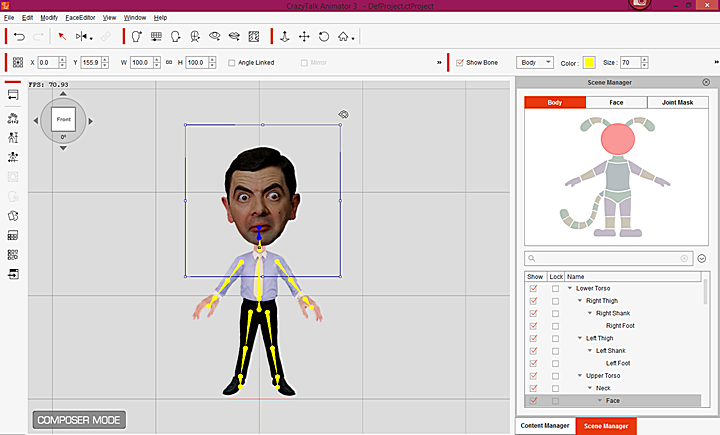This screenshot has height=435, width=720.
Task: Click the X position input field
Action: pyautogui.click(x=48, y=62)
